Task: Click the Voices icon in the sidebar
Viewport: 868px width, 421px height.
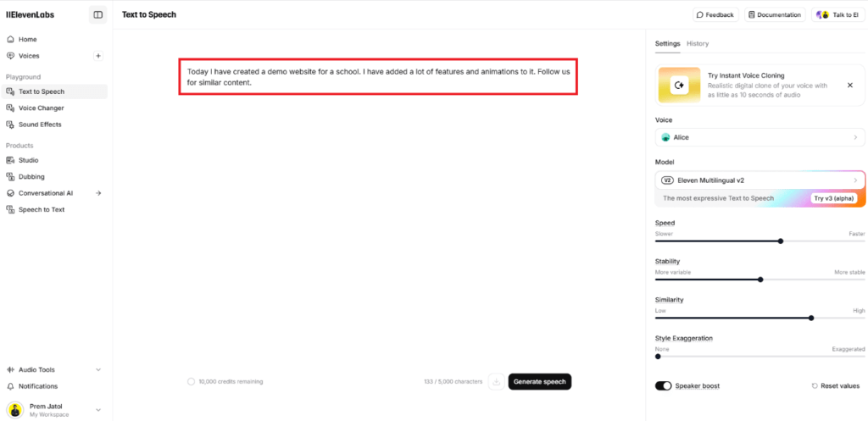Action: 10,56
